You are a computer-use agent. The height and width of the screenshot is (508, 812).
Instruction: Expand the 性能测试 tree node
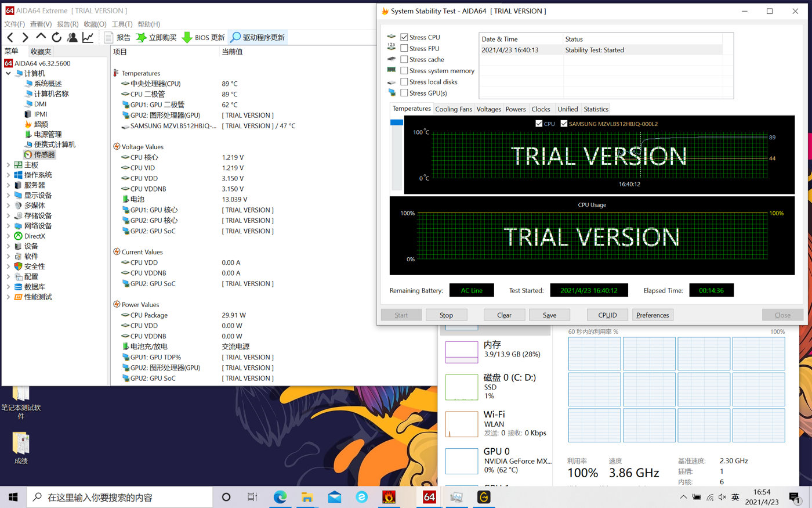point(8,297)
